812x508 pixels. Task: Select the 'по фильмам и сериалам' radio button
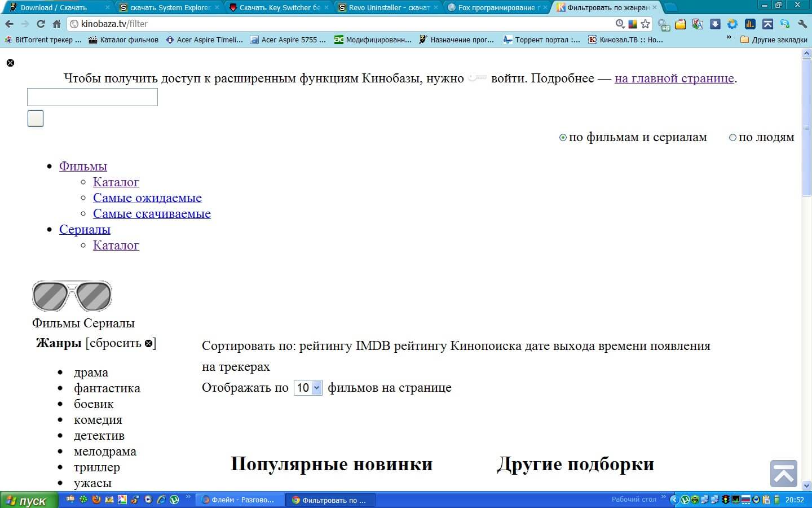pos(563,138)
